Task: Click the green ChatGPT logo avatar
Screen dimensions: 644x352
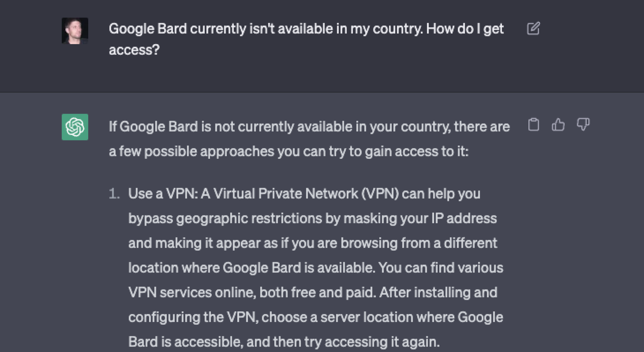Action: 75,127
